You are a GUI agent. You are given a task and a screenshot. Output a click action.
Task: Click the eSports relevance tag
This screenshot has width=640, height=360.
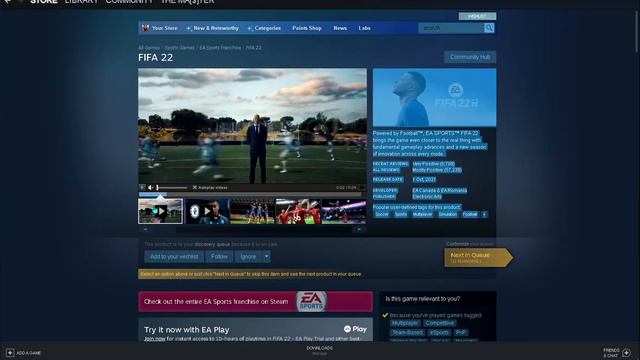point(439,332)
